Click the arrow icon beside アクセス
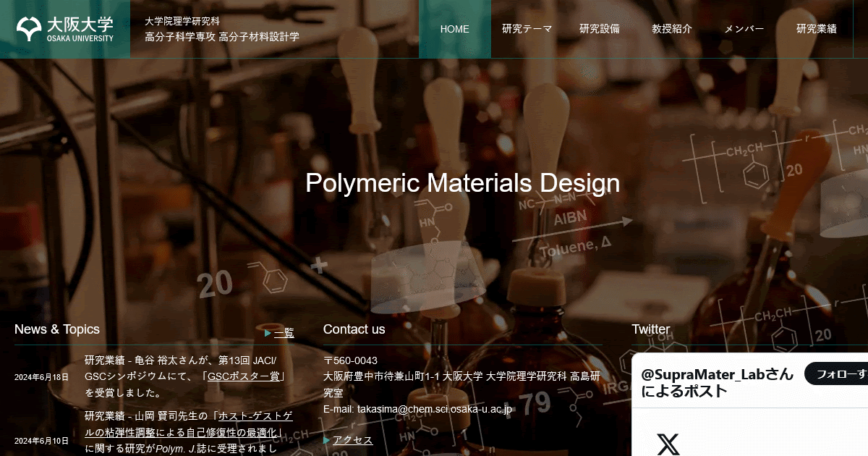This screenshot has width=868, height=456. pyautogui.click(x=327, y=440)
